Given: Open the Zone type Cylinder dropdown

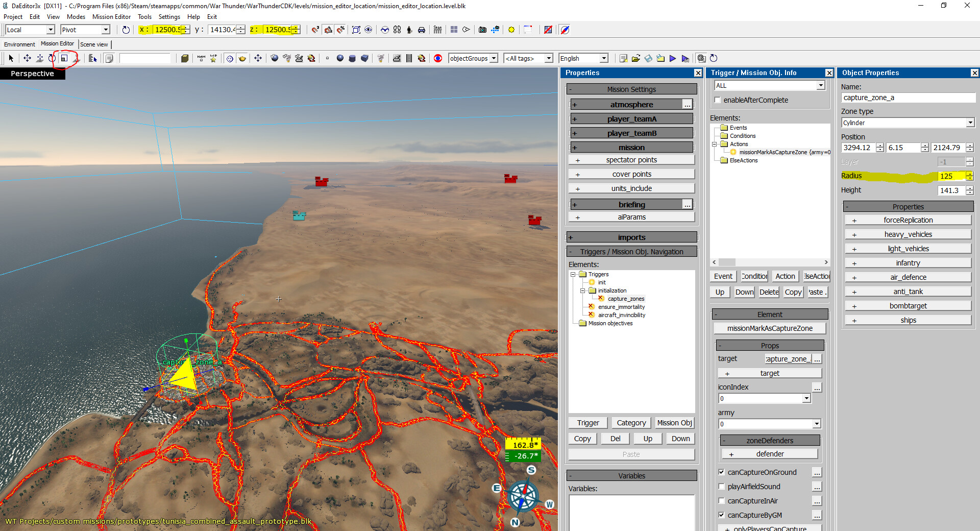Looking at the screenshot, I should point(970,123).
